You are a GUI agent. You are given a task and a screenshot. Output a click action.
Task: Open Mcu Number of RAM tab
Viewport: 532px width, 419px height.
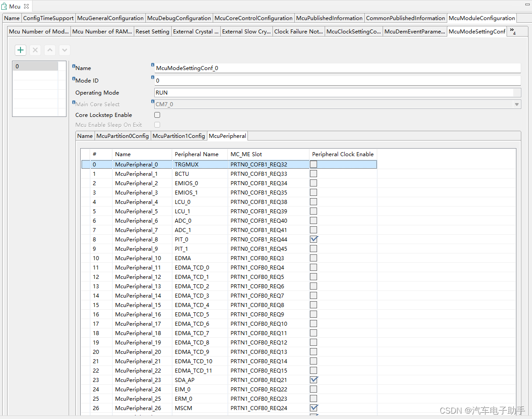pyautogui.click(x=102, y=31)
